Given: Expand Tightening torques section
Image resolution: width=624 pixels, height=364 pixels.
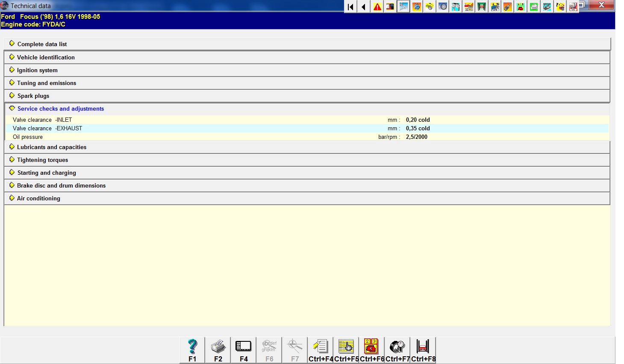Looking at the screenshot, I should 42,160.
